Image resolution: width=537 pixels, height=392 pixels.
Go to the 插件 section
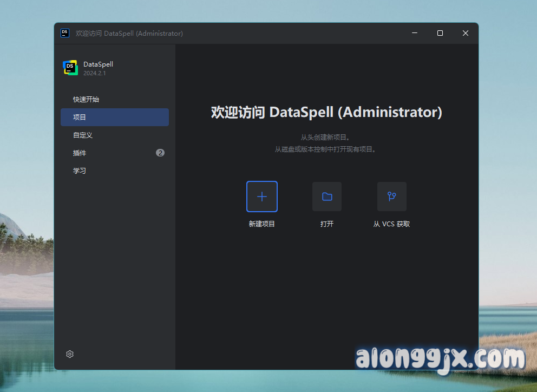pyautogui.click(x=80, y=153)
